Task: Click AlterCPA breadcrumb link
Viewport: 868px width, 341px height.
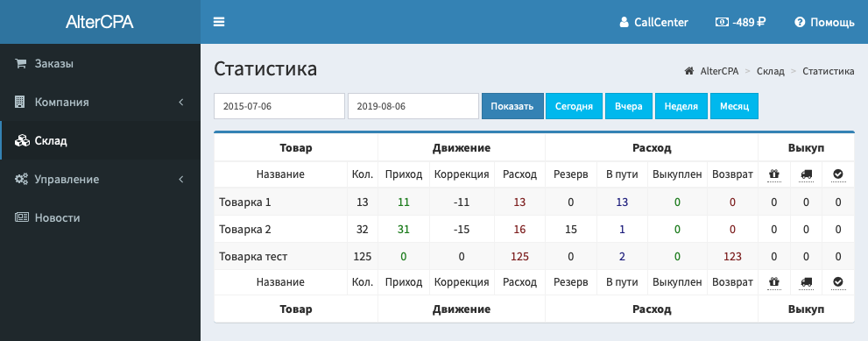Action: click(719, 71)
